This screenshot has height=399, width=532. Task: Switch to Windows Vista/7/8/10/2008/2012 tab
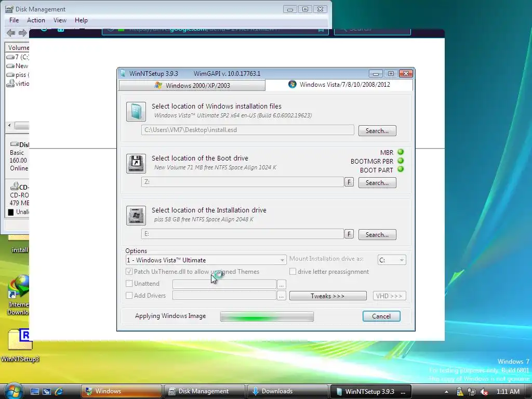[x=339, y=85]
